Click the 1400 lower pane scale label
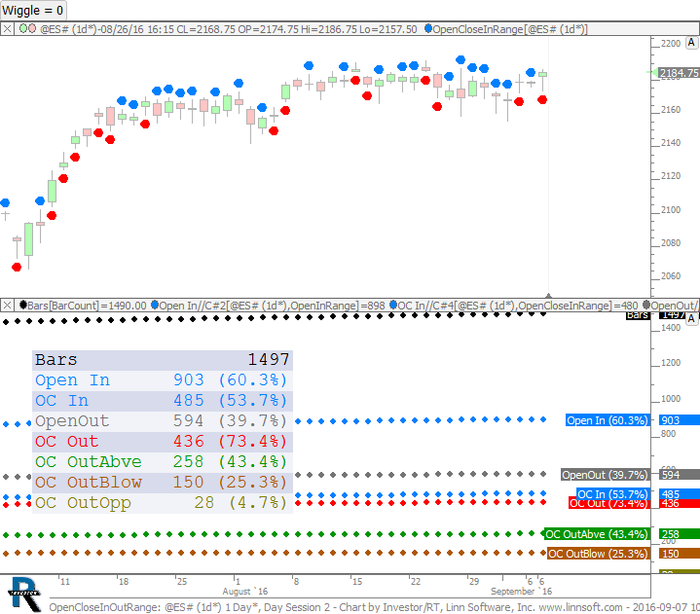The image size is (700, 614). point(671,328)
